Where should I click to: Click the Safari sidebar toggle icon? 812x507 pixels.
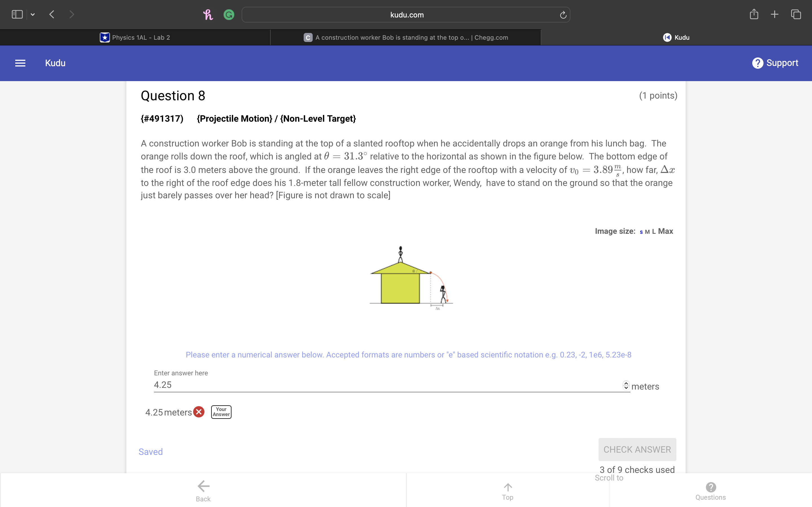(x=17, y=14)
